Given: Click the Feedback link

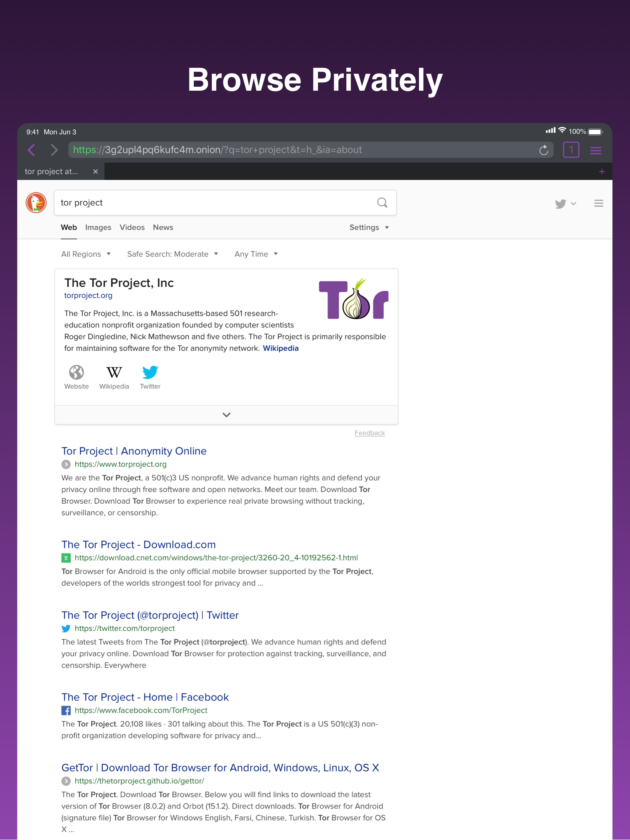Looking at the screenshot, I should tap(370, 433).
